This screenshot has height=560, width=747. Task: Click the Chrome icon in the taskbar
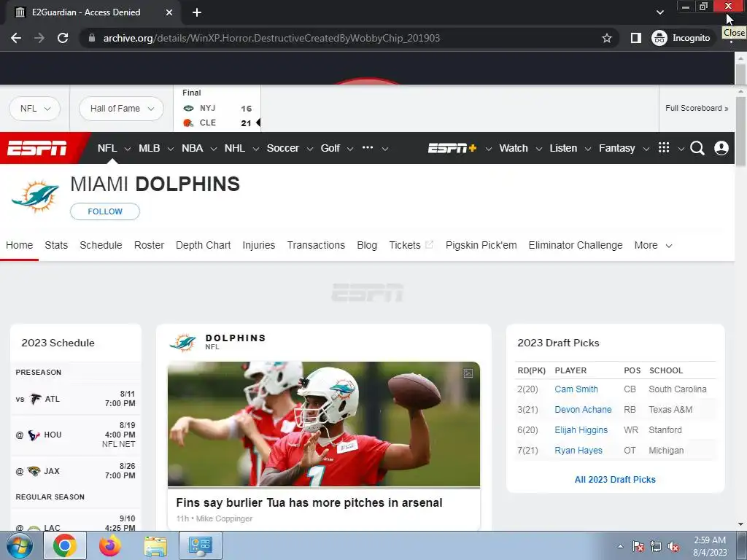(x=65, y=545)
